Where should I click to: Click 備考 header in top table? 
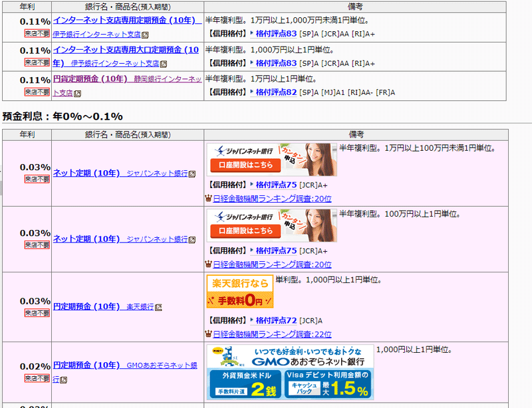355,7
